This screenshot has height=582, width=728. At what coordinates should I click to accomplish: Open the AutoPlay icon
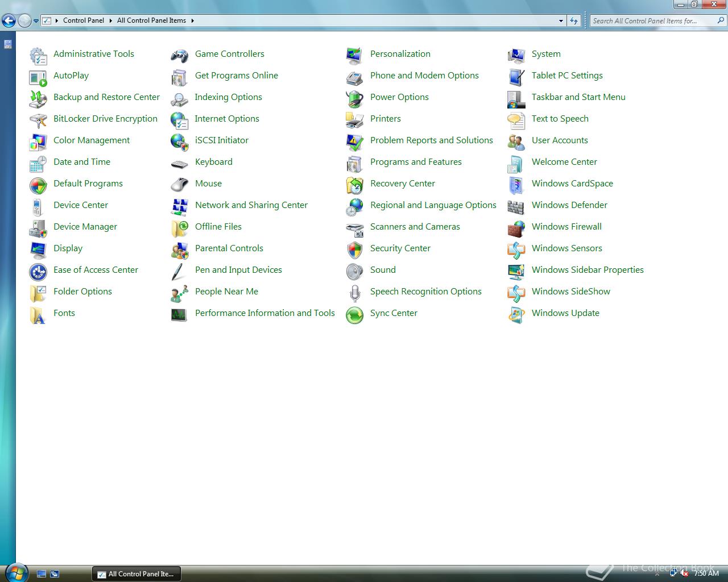pyautogui.click(x=38, y=77)
